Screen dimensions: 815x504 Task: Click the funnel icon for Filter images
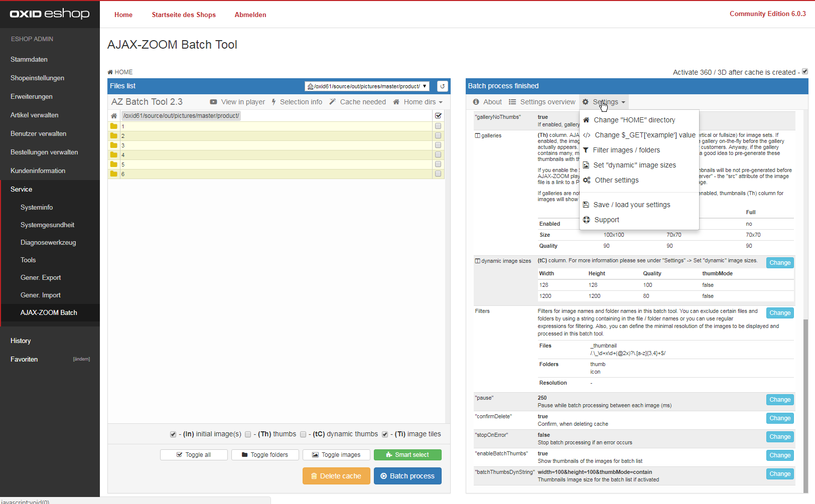coord(586,150)
